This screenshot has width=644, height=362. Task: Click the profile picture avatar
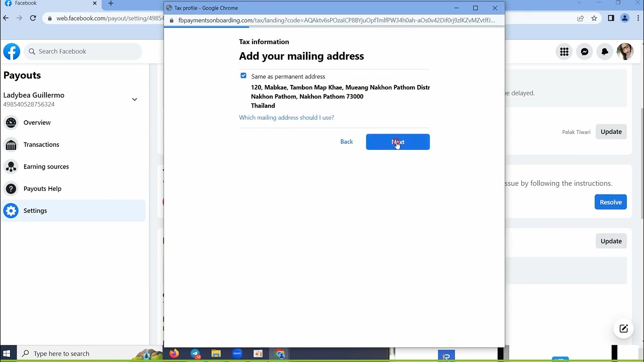[x=625, y=51]
